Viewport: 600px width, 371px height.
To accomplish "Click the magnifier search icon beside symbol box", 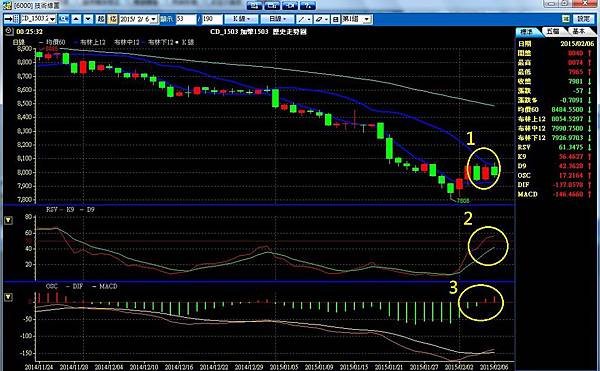I will 64,19.
